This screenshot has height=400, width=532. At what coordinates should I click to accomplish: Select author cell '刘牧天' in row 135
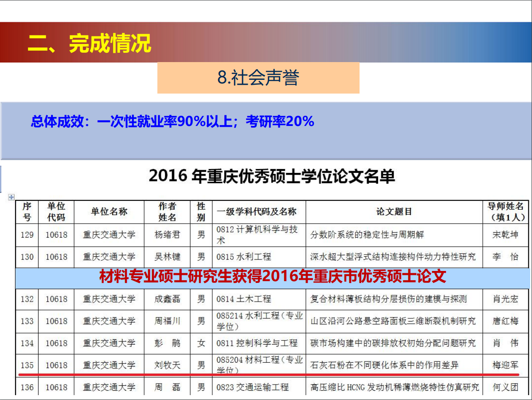pyautogui.click(x=167, y=365)
